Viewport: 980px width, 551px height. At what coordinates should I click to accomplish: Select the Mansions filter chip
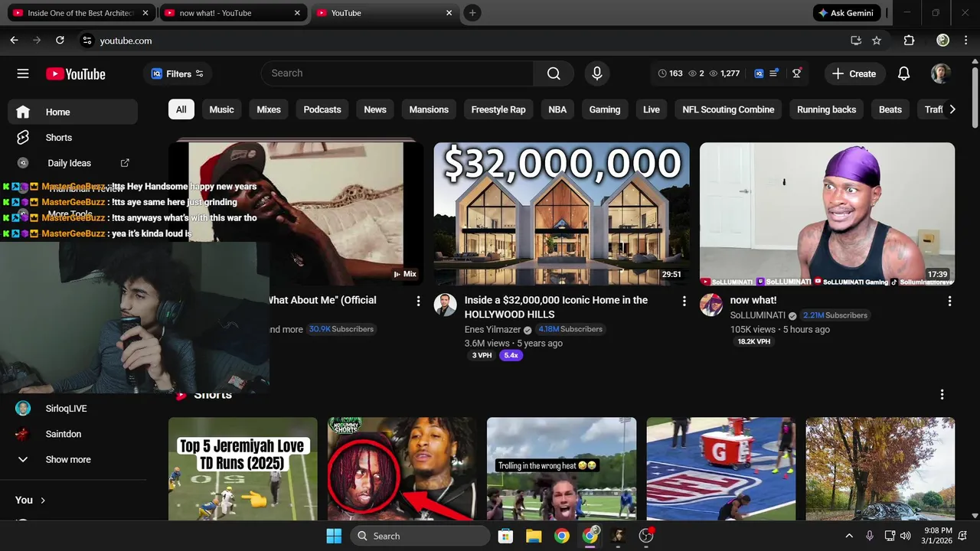[429, 109]
